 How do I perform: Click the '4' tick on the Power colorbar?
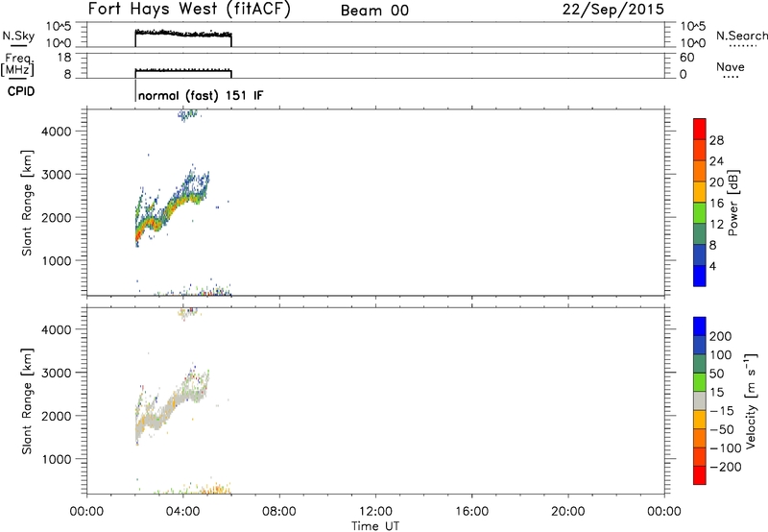[x=712, y=266]
